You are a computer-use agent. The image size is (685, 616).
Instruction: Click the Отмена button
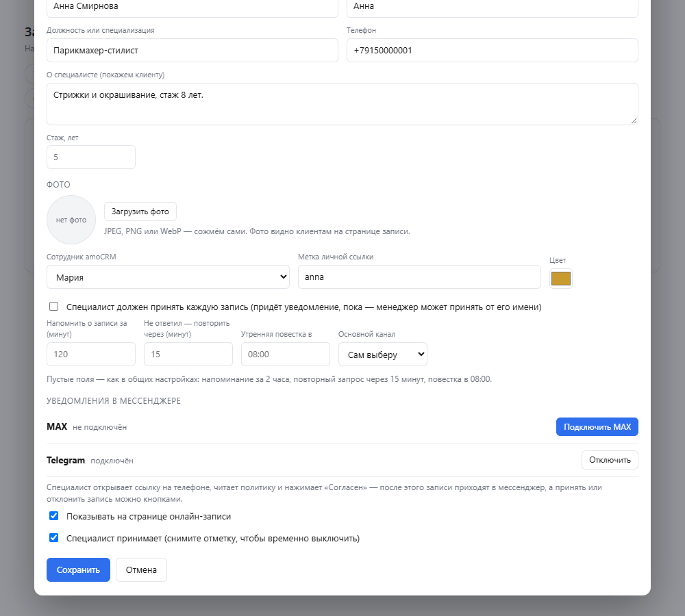(141, 569)
